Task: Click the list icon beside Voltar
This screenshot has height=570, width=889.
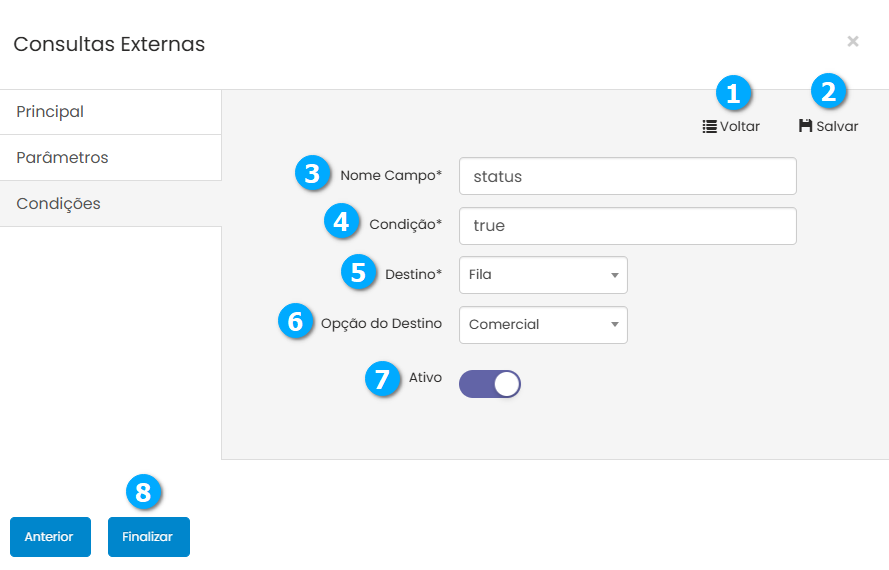Action: [709, 127]
